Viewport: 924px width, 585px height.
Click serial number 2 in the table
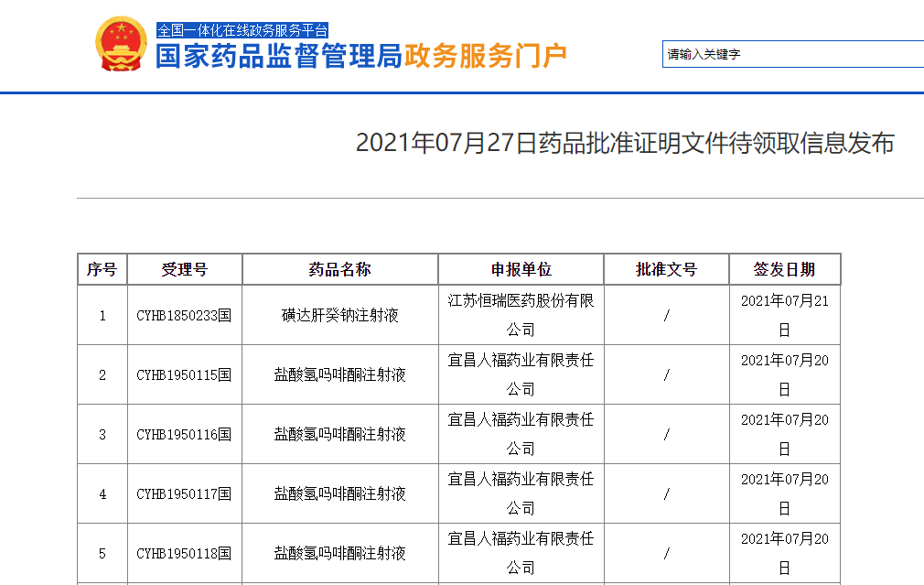click(x=102, y=375)
